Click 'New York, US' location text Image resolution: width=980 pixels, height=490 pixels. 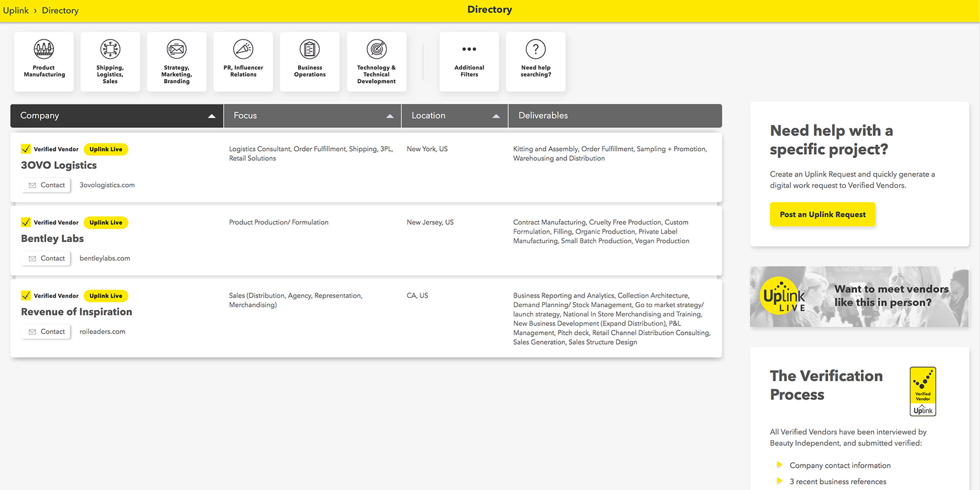(427, 149)
